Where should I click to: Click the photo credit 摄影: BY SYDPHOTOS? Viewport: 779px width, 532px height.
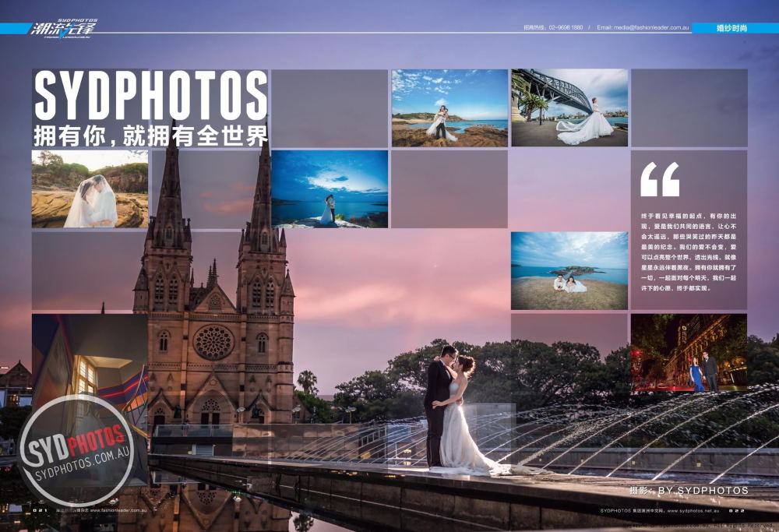coord(689,491)
